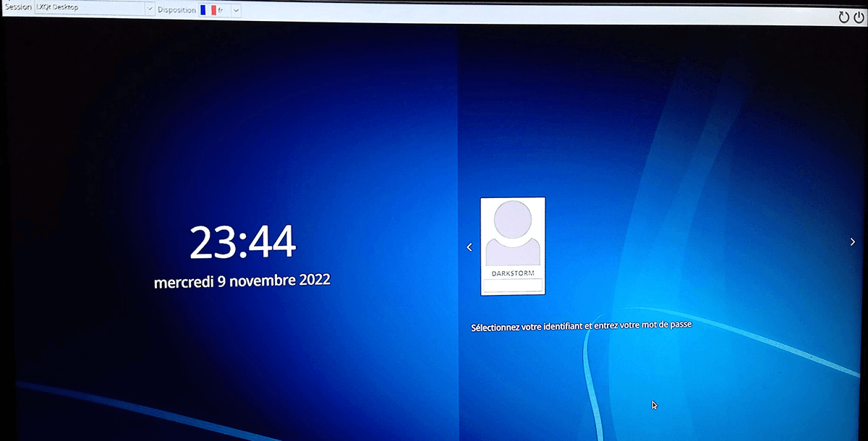The image size is (868, 441).
Task: Click the 23:44 clock display
Action: click(x=242, y=242)
